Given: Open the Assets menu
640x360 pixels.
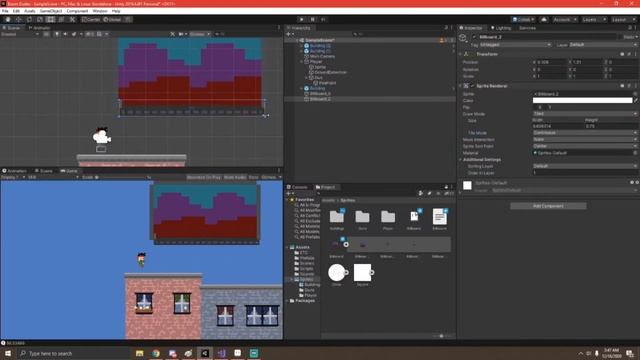Looking at the screenshot, I should point(30,11).
